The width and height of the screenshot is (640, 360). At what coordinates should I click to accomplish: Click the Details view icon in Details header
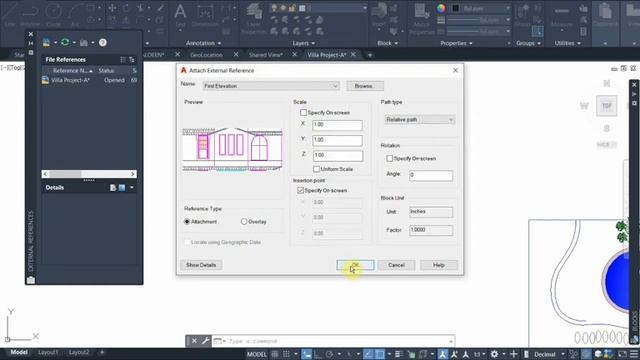click(x=113, y=188)
